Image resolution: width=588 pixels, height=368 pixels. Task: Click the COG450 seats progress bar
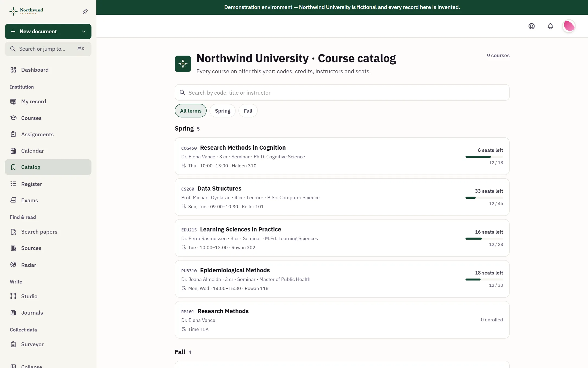[484, 157]
